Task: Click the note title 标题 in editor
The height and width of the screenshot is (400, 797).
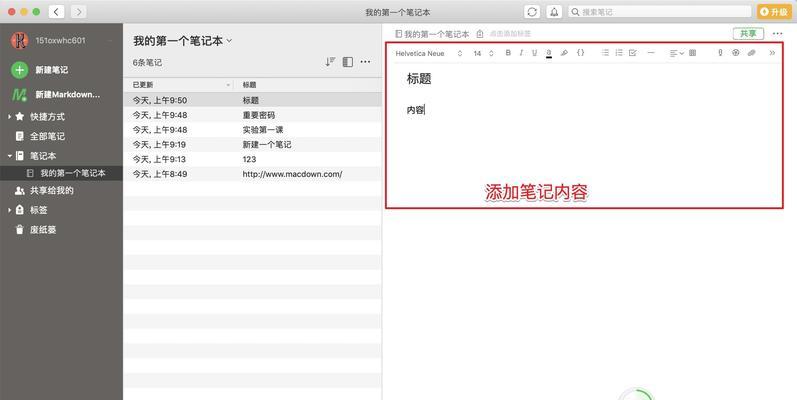Action: click(x=419, y=79)
